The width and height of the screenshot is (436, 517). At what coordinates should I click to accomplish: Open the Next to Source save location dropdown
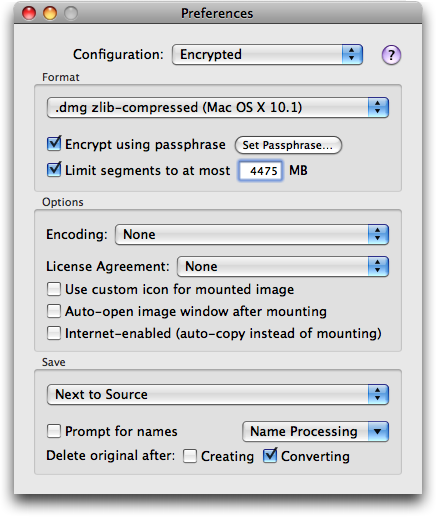(x=218, y=394)
